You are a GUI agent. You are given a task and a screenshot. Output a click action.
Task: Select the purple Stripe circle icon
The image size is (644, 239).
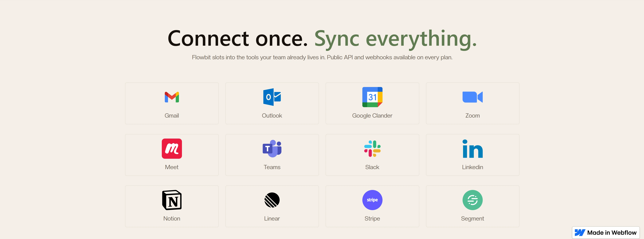[372, 200]
